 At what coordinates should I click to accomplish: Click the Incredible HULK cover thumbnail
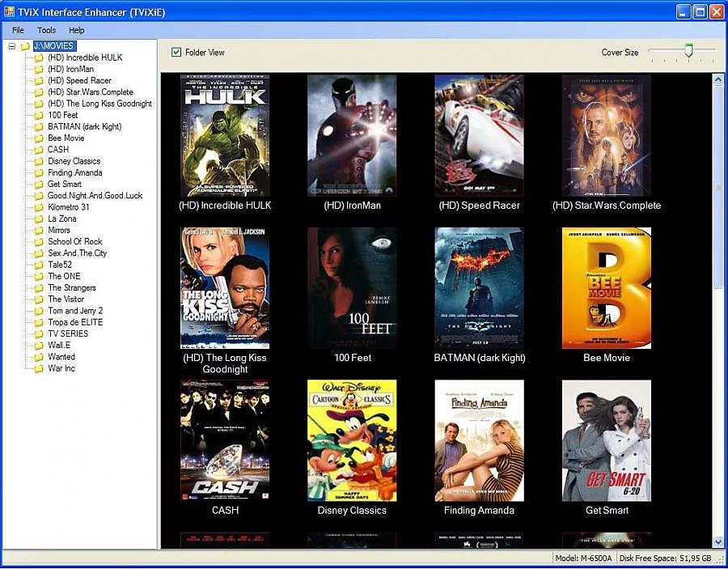pos(225,136)
